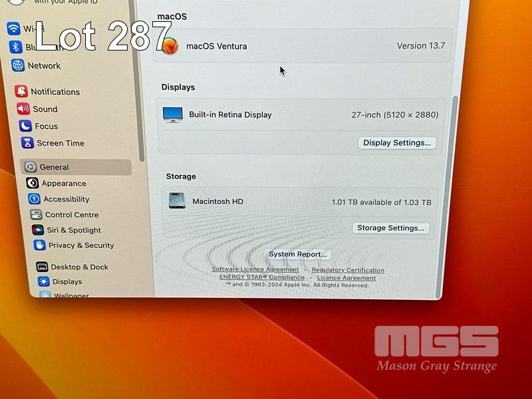The image size is (532, 399).
Task: Open the Software Licence Agreement link
Action: click(255, 269)
